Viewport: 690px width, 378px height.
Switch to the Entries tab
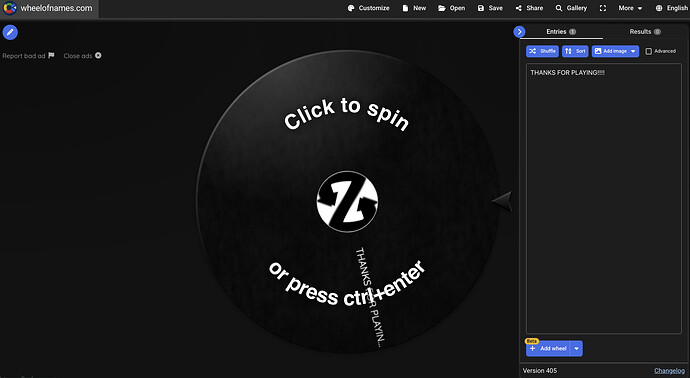pyautogui.click(x=561, y=32)
